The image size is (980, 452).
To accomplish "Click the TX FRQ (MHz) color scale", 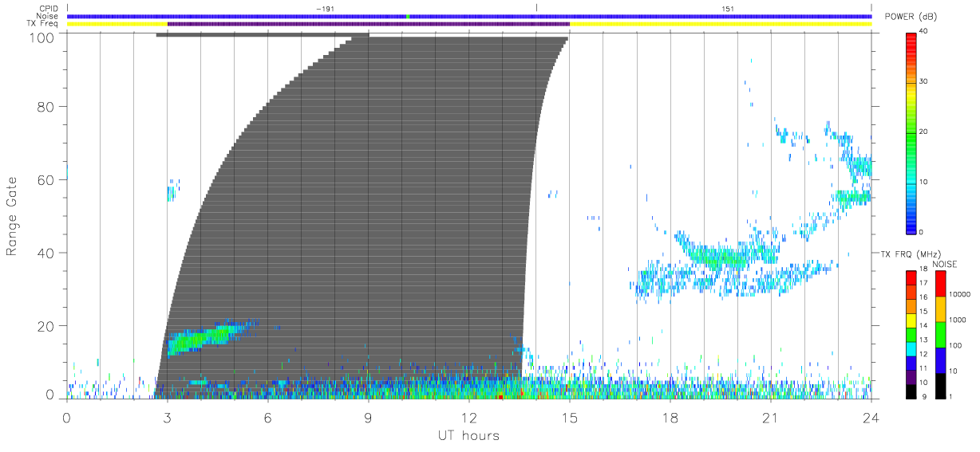I will pos(912,333).
